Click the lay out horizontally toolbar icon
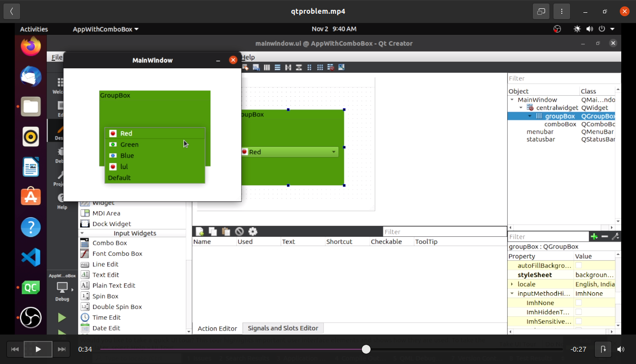636x364 pixels. tap(267, 67)
